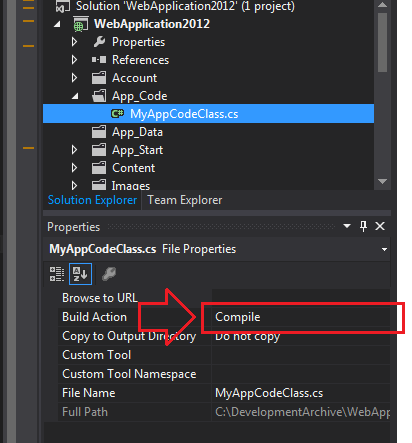Screen dimensions: 412x443
Task: Click the Properties panel title text
Action: coord(73,227)
